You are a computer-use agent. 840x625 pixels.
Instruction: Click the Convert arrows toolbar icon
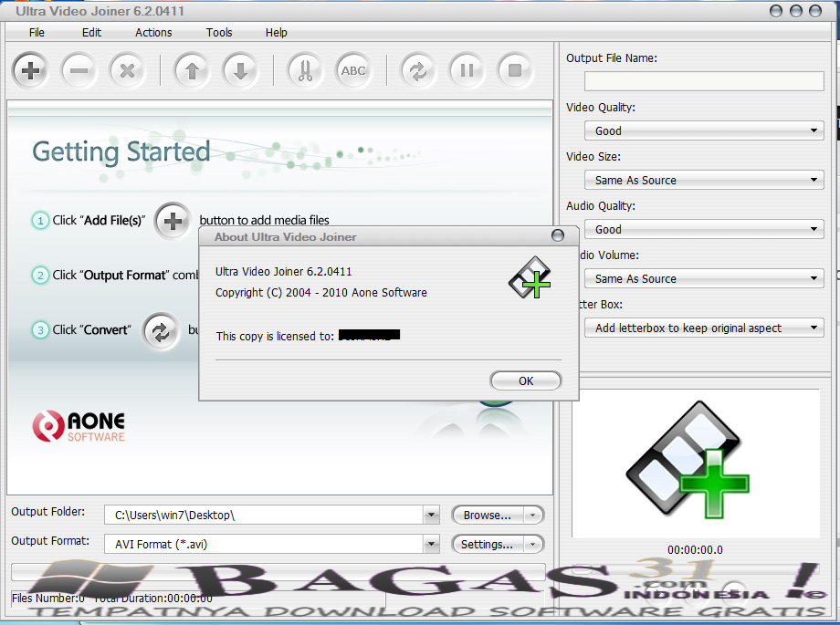[418, 70]
